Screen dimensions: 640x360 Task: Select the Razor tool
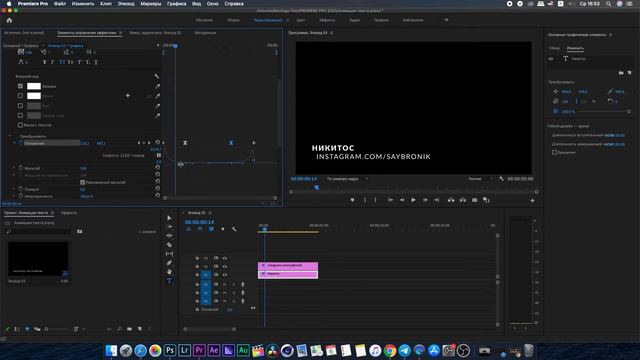coord(169,244)
